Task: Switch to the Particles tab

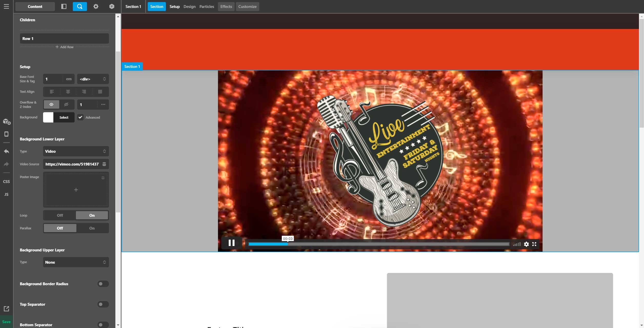Action: tap(207, 7)
